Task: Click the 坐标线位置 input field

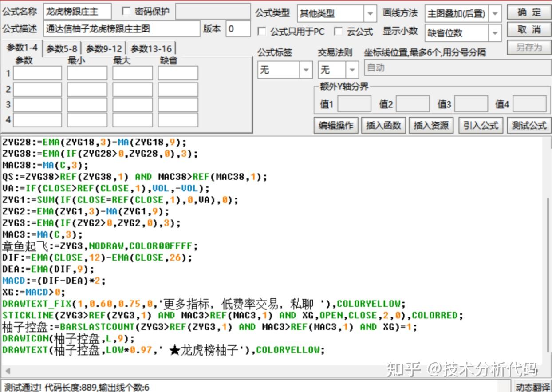Action: 457,68
